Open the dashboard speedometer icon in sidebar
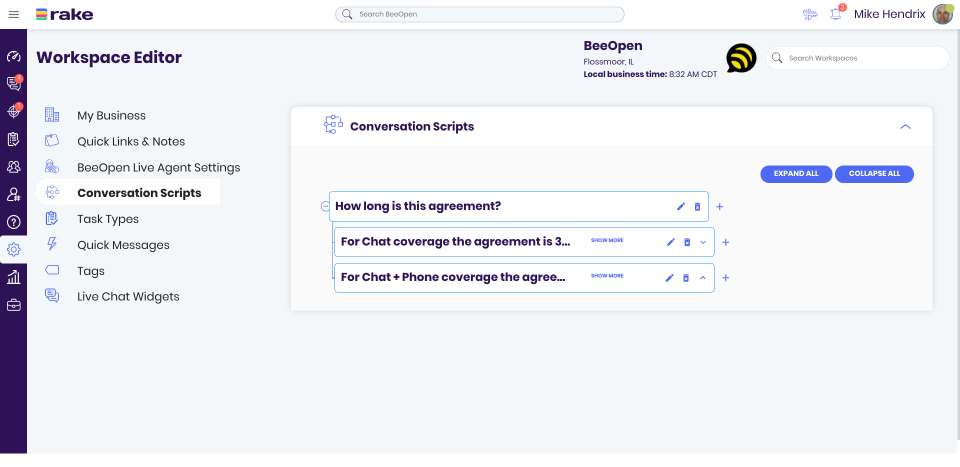This screenshot has height=467, width=960. click(x=13, y=57)
